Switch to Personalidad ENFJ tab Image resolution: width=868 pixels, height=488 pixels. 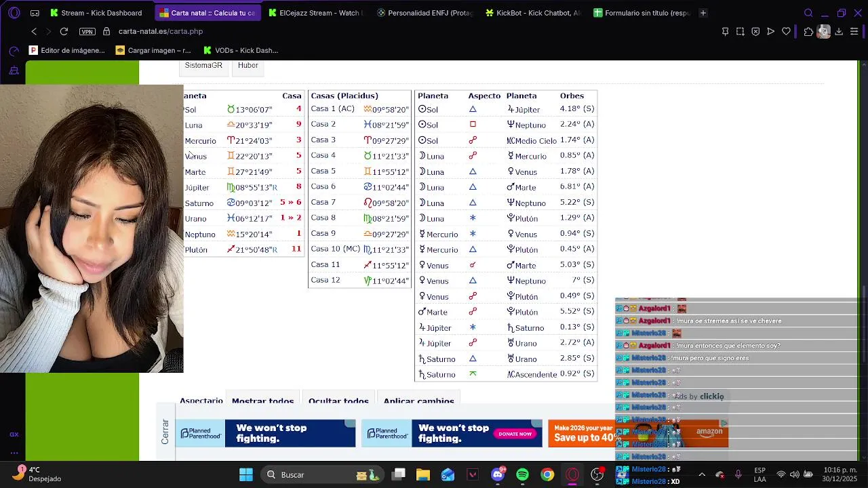[425, 13]
